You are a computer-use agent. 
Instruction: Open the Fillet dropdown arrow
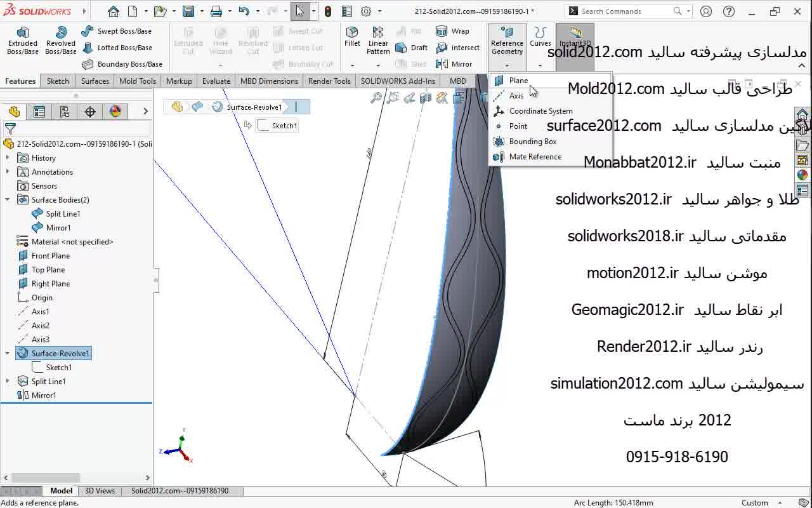tap(352, 65)
